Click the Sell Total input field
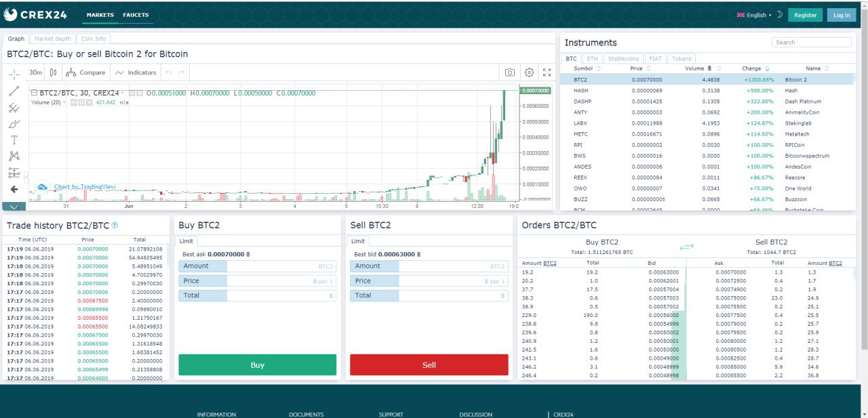Image resolution: width=868 pixels, height=418 pixels. point(453,295)
